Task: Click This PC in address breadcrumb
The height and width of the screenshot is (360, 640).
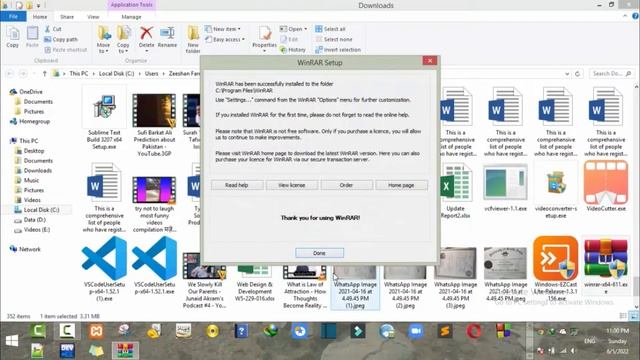Action: click(79, 73)
